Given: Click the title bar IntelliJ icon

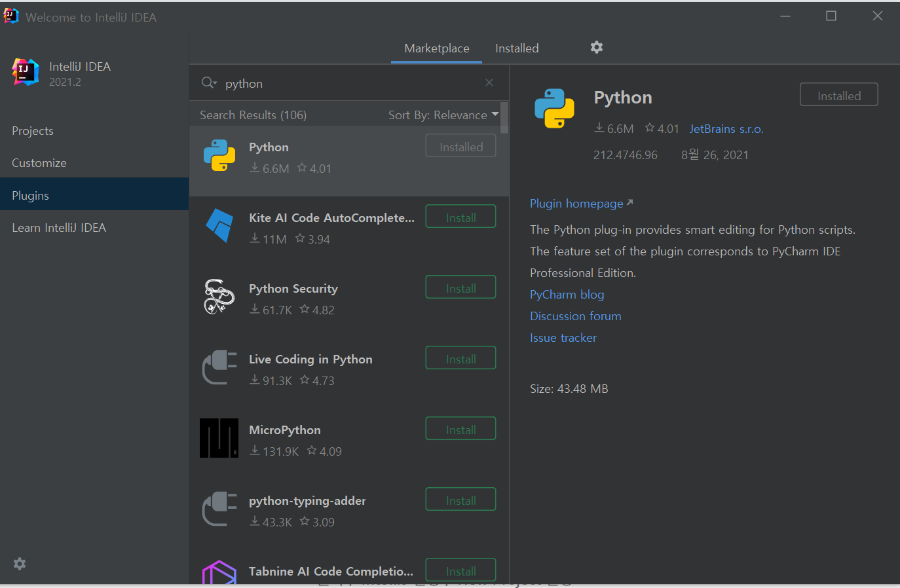Looking at the screenshot, I should [11, 16].
